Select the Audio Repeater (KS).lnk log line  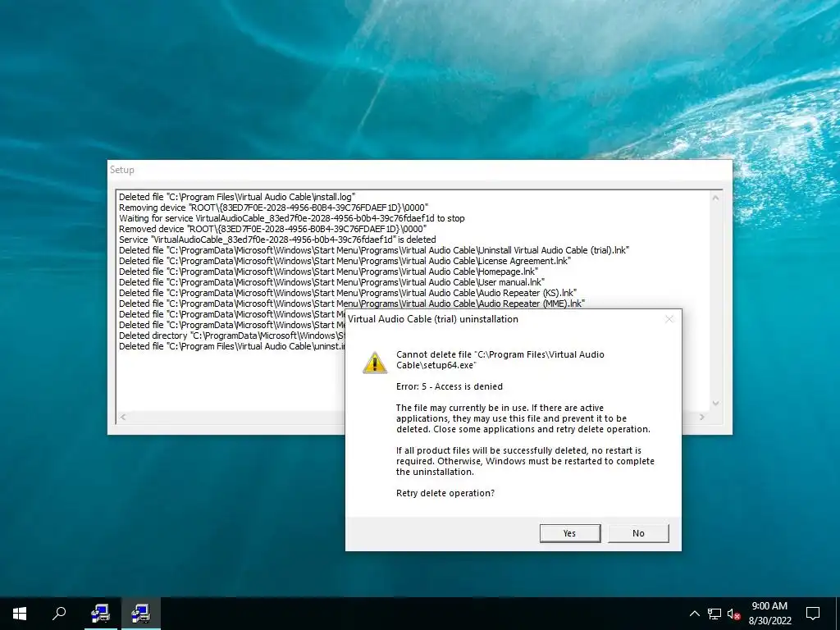coord(348,293)
